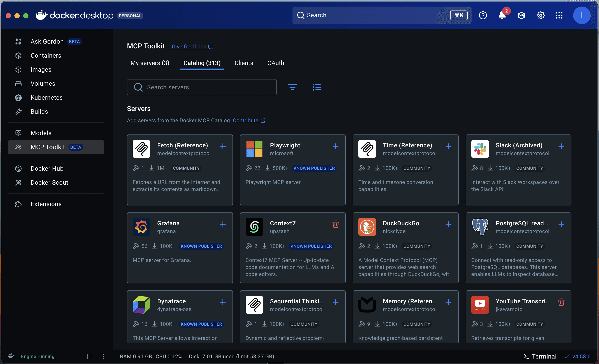This screenshot has height=364, width=599.
Task: Click the notifications bell icon
Action: coord(502,16)
